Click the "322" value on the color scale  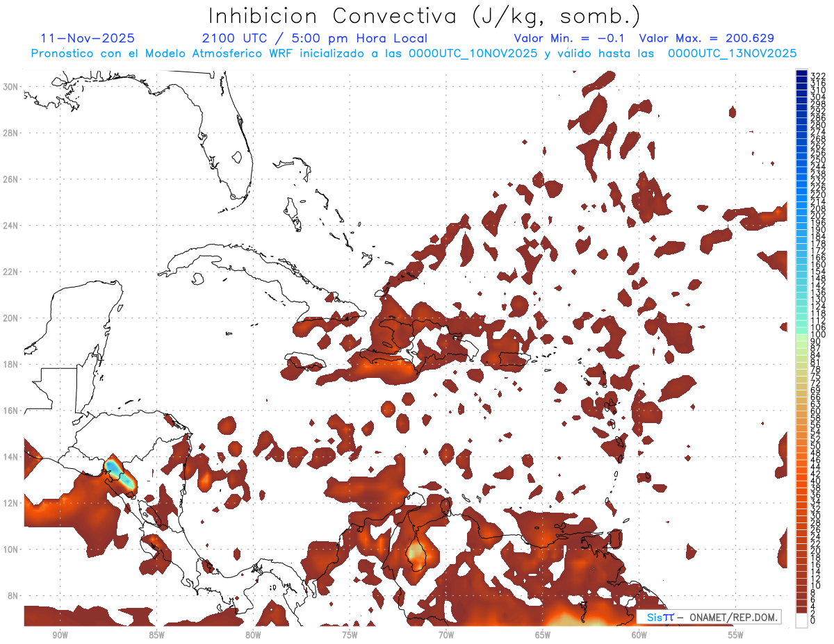tap(818, 76)
